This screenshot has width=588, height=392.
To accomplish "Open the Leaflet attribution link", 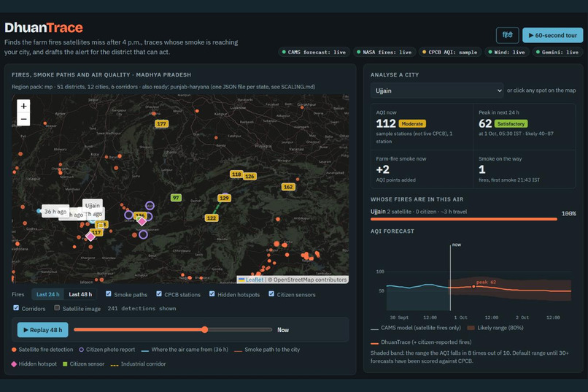I will [255, 280].
